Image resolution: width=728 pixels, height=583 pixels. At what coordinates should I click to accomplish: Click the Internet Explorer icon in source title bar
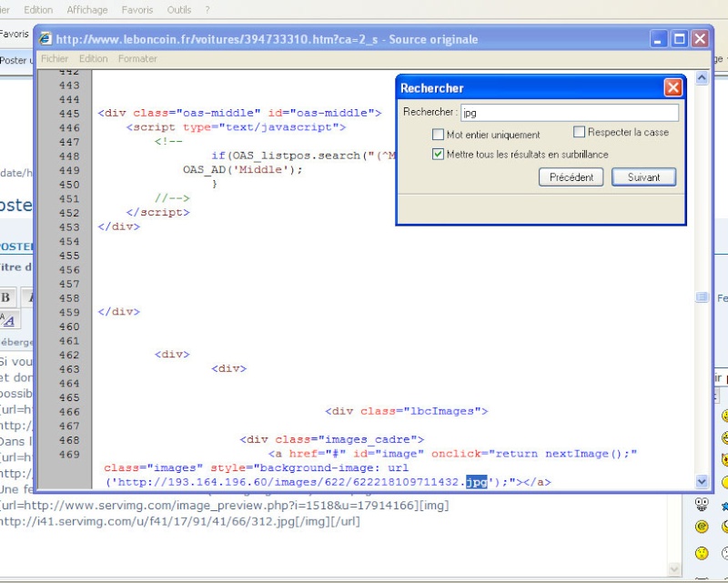pos(45,39)
